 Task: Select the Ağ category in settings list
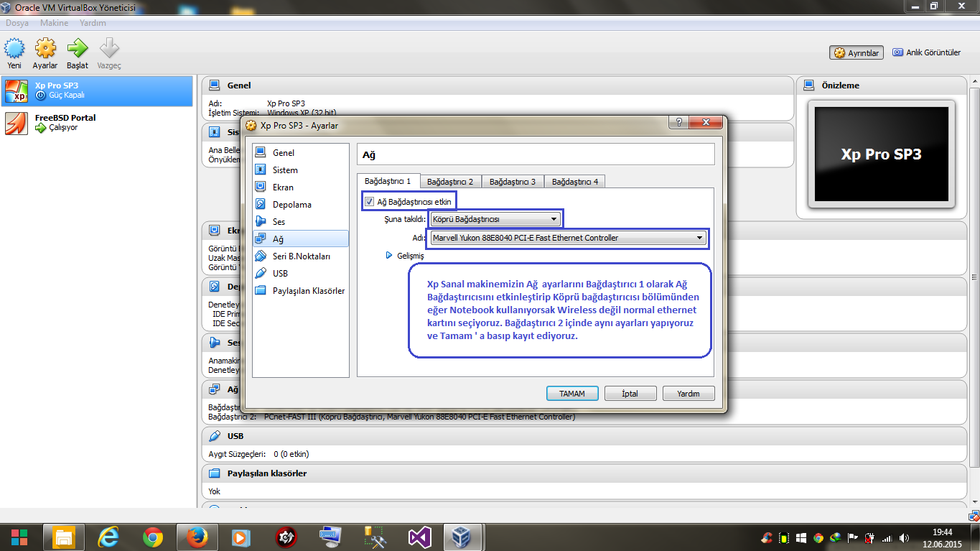(x=300, y=239)
